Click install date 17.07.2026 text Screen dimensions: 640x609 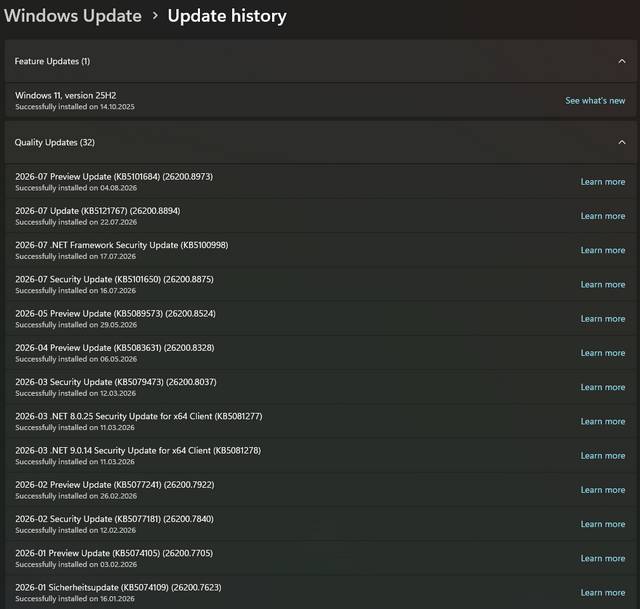pos(118,257)
